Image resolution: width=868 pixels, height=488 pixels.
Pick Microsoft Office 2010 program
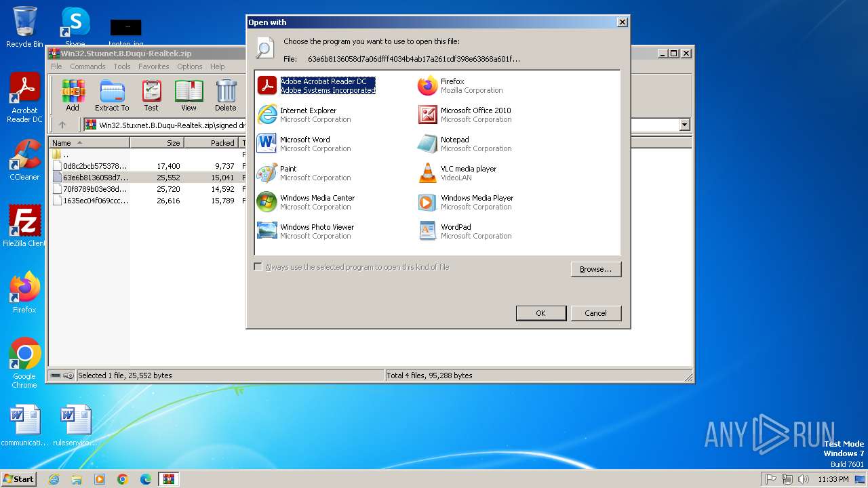tap(465, 115)
